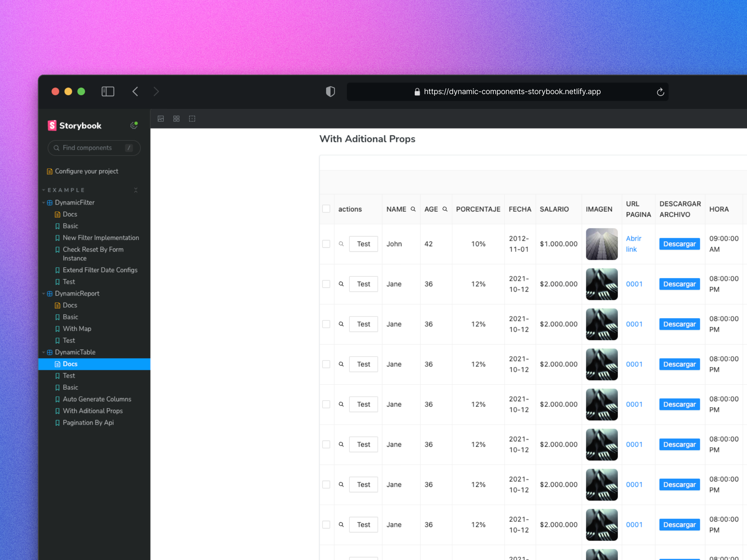Click the magnifier icon in John row
This screenshot has height=560, width=747.
(x=341, y=244)
